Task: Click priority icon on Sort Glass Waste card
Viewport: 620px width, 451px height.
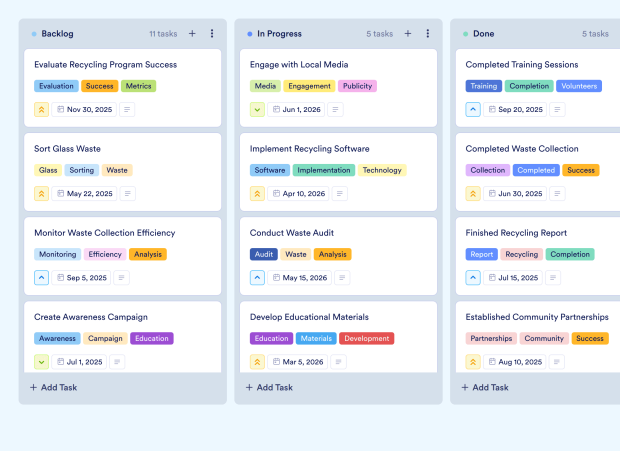Action: [42, 193]
